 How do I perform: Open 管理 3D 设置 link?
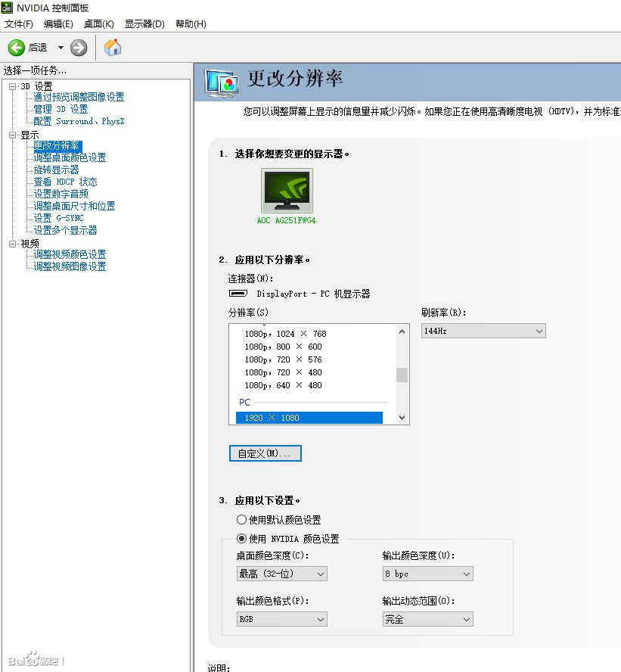pyautogui.click(x=61, y=109)
